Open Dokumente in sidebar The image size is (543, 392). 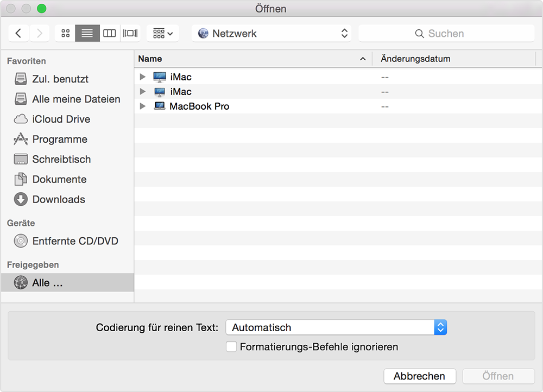[x=67, y=179]
